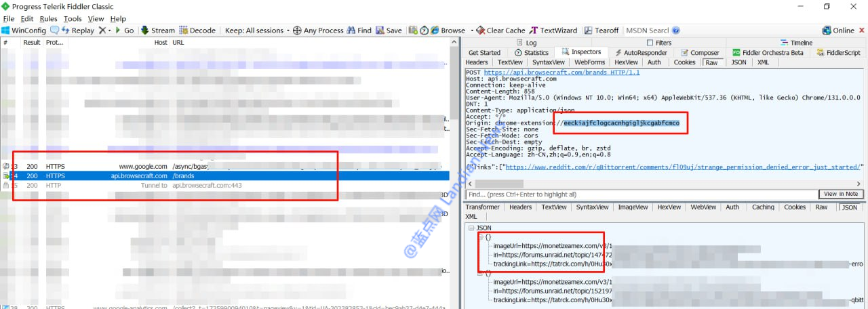This screenshot has height=309, width=868.
Task: Click the MSDN search help icon
Action: pyautogui.click(x=676, y=30)
